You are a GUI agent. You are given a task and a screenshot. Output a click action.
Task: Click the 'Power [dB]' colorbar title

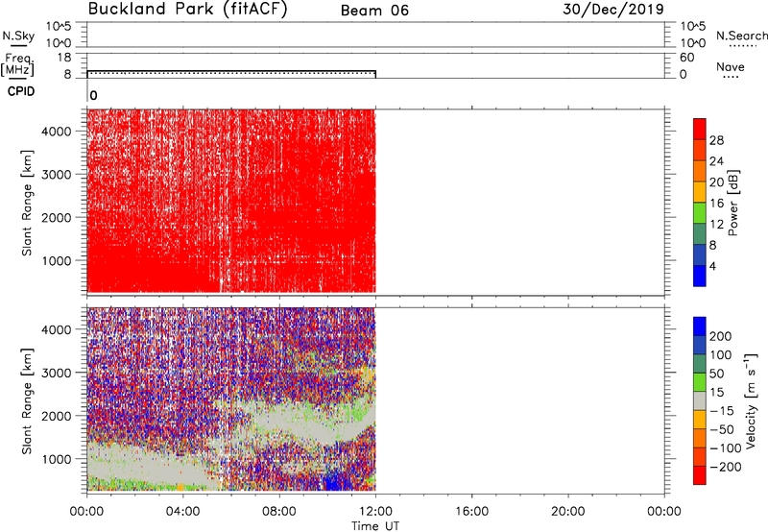click(732, 203)
